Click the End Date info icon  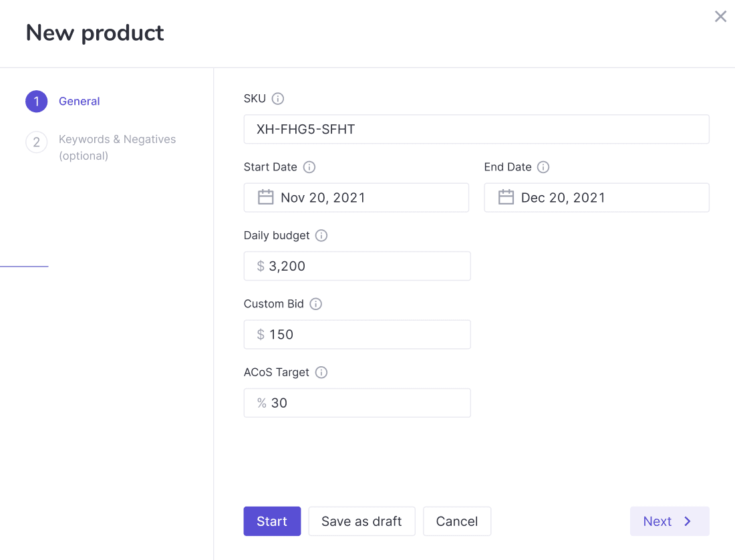point(543,167)
